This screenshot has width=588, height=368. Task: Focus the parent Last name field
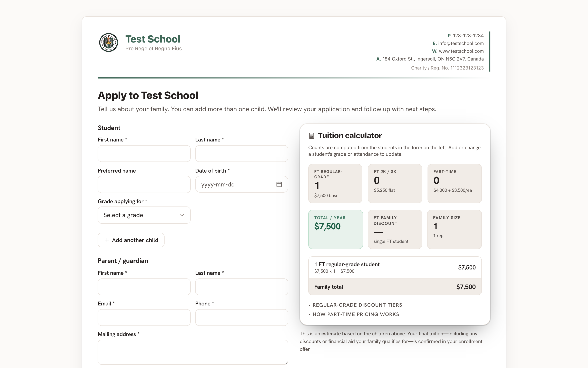pyautogui.click(x=242, y=287)
